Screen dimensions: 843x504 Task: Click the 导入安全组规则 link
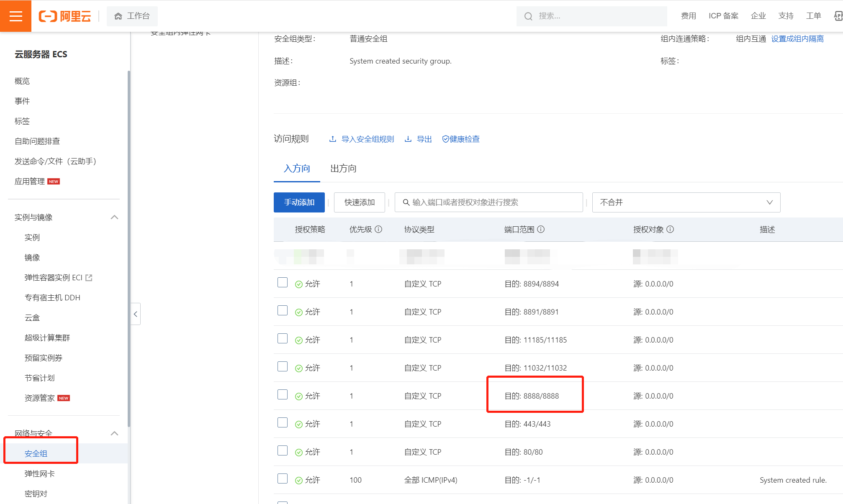(368, 139)
